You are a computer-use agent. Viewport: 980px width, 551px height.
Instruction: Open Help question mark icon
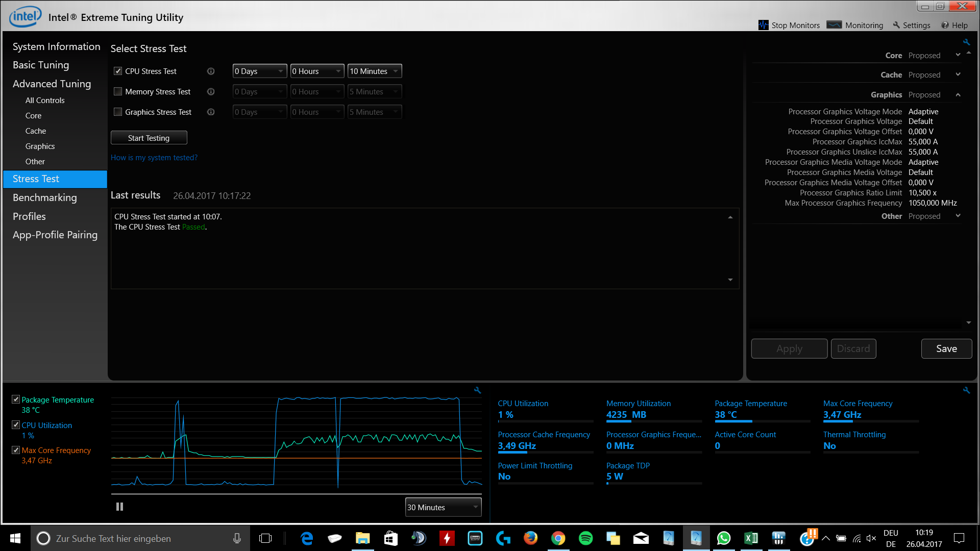(945, 25)
